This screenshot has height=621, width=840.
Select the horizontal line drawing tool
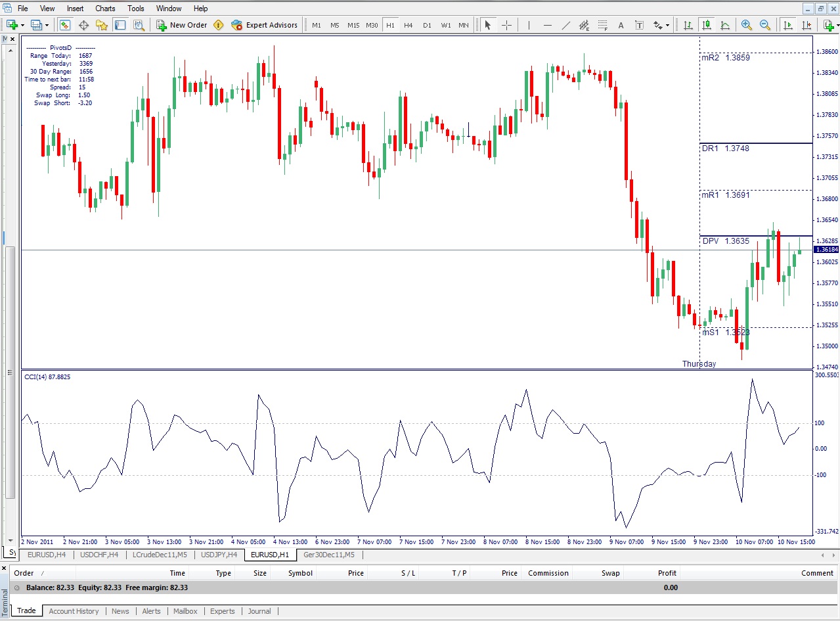coord(547,25)
